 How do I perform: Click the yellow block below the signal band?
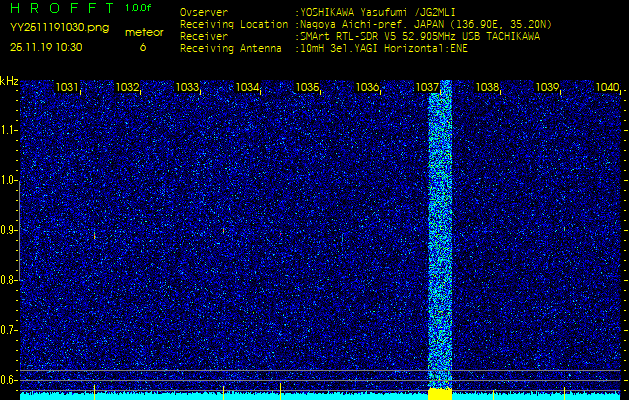440,394
